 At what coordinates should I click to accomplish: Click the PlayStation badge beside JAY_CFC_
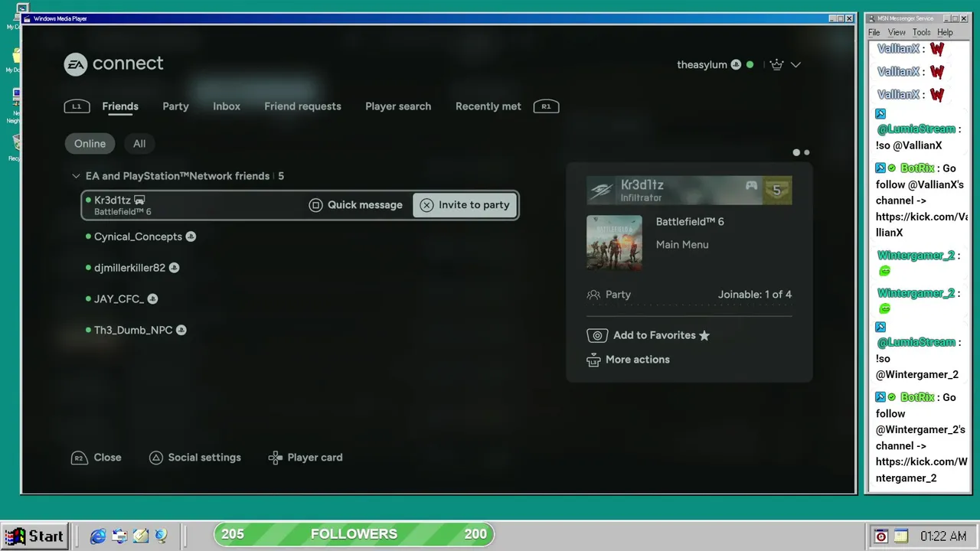[152, 299]
